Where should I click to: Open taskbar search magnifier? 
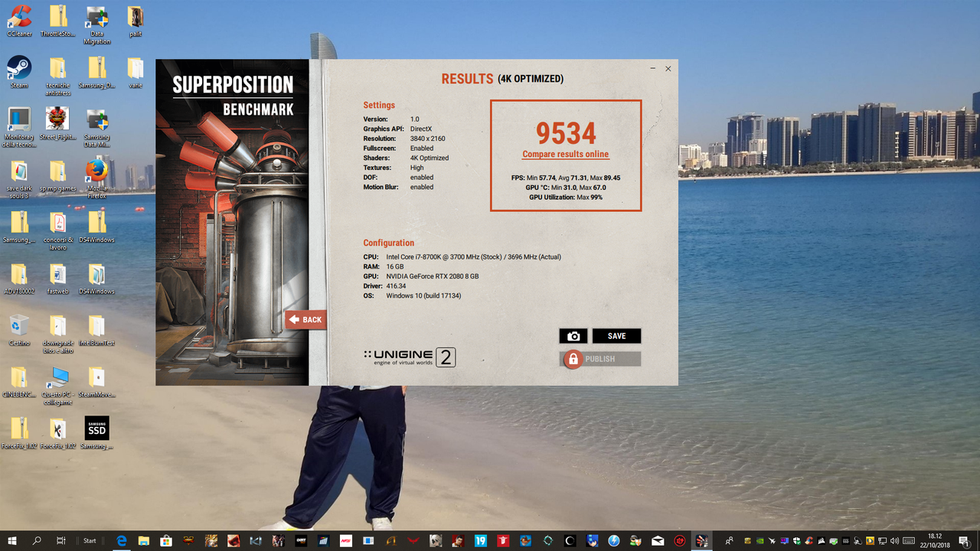point(37,541)
